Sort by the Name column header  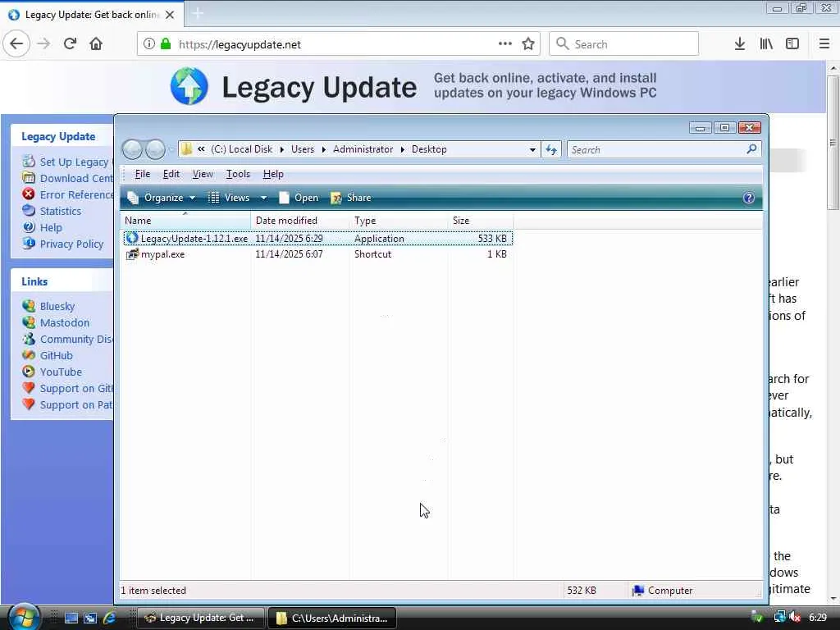point(186,221)
